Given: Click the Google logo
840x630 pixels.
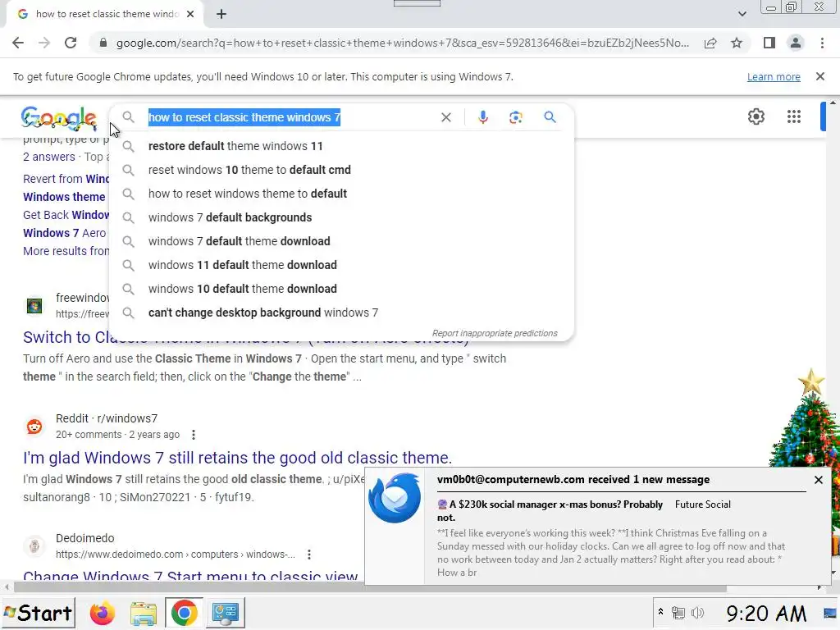Looking at the screenshot, I should (58, 118).
